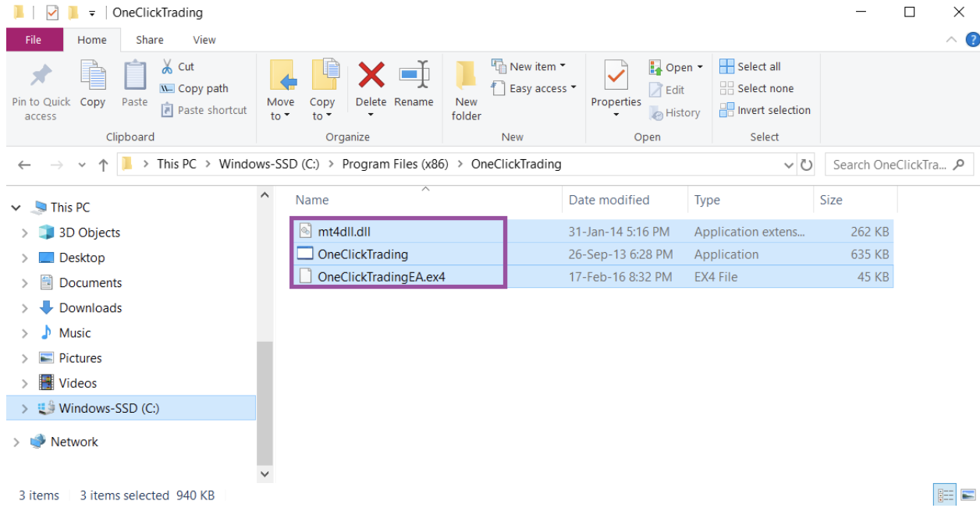
Task: Click the Paste clipboard icon
Action: tap(135, 76)
